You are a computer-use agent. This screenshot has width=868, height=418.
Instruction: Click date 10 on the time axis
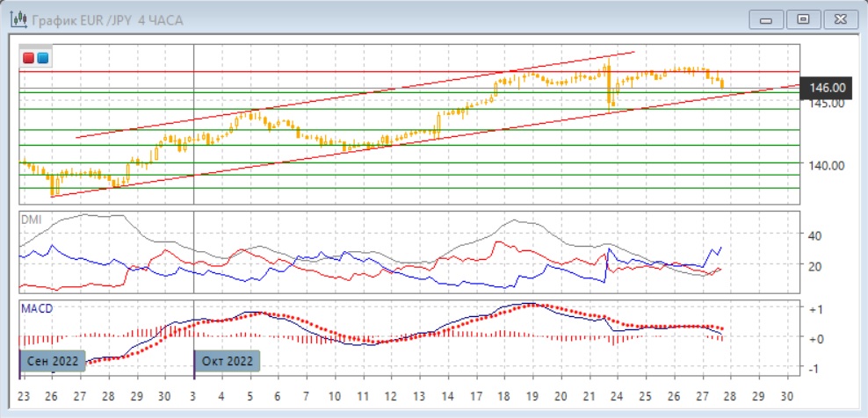point(334,395)
